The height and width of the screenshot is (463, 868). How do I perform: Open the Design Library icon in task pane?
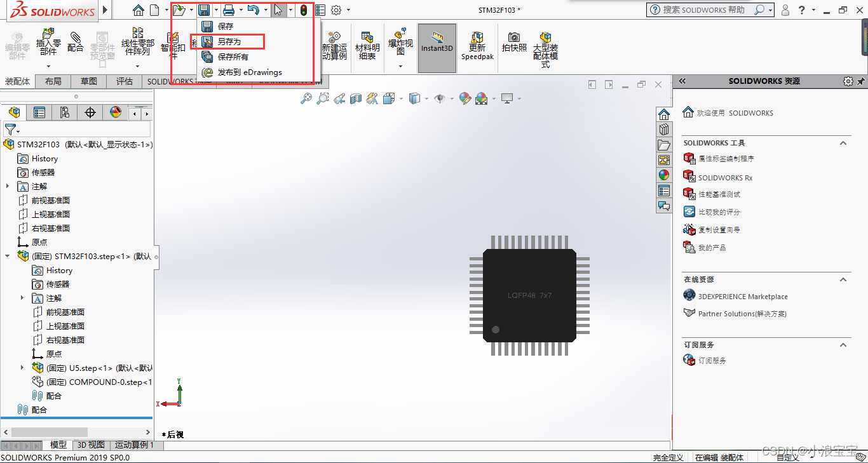click(x=664, y=130)
